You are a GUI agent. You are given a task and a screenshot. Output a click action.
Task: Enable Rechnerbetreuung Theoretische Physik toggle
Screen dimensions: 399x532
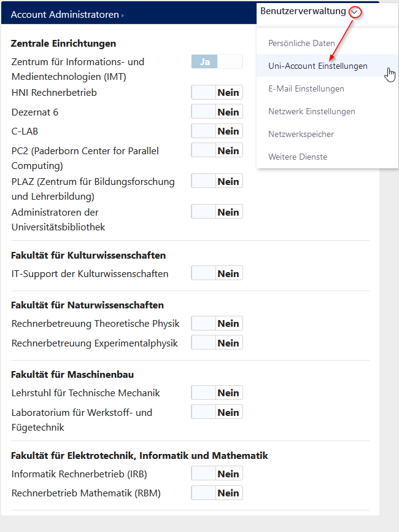[217, 324]
